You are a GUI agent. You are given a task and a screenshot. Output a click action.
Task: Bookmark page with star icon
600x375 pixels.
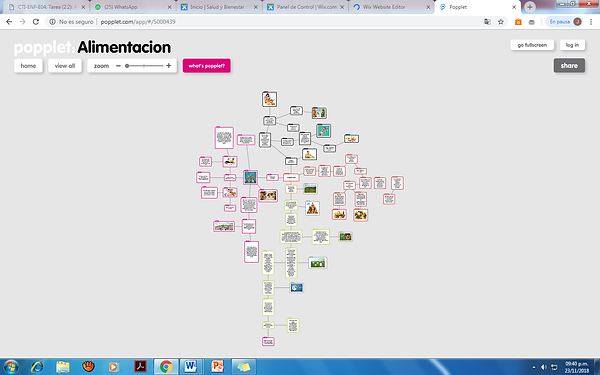(501, 22)
